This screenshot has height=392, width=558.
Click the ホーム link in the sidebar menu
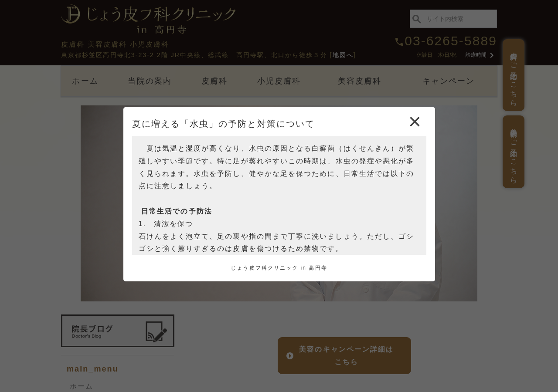click(x=81, y=386)
